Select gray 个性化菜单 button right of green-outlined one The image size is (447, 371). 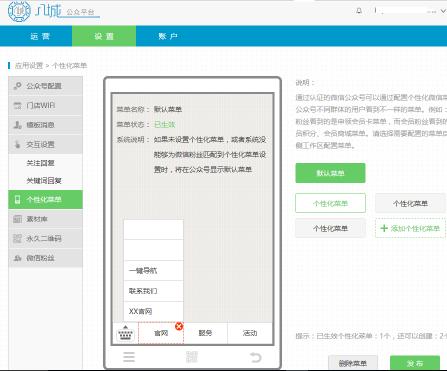coord(410,203)
